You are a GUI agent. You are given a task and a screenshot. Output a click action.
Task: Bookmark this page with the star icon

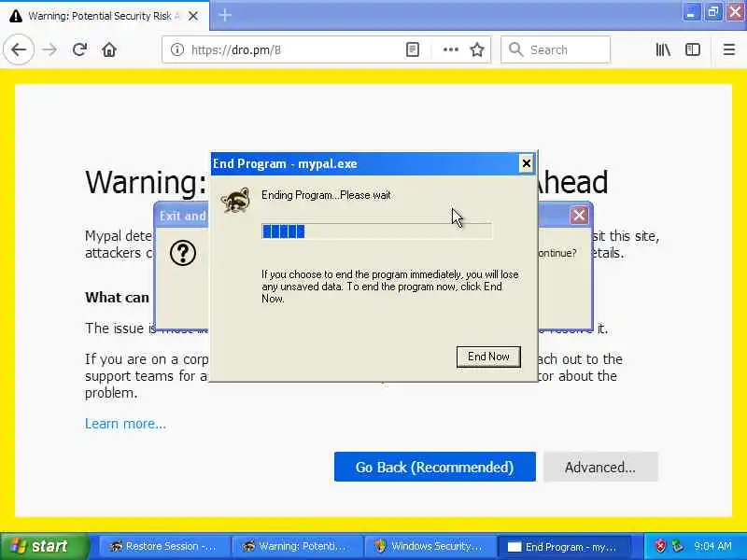click(x=477, y=49)
